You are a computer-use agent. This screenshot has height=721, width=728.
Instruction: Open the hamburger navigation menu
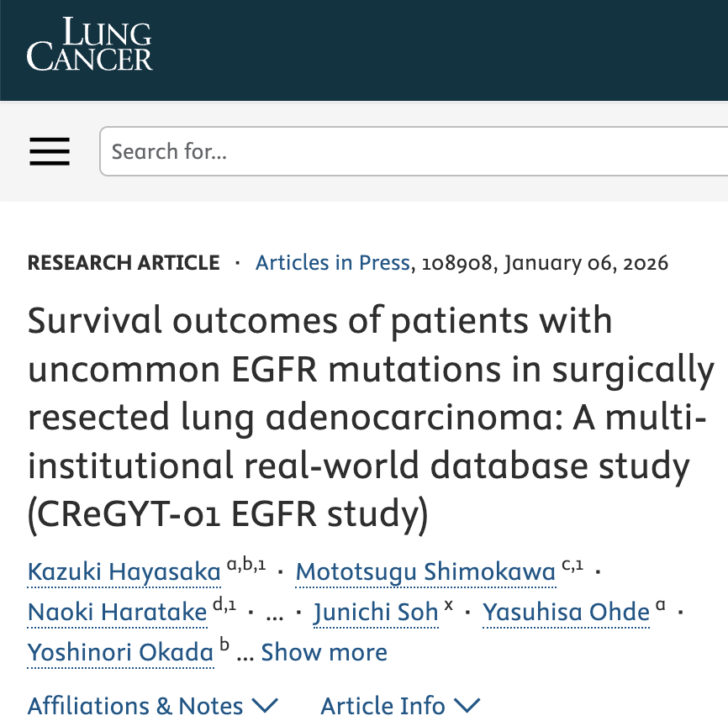(x=50, y=151)
